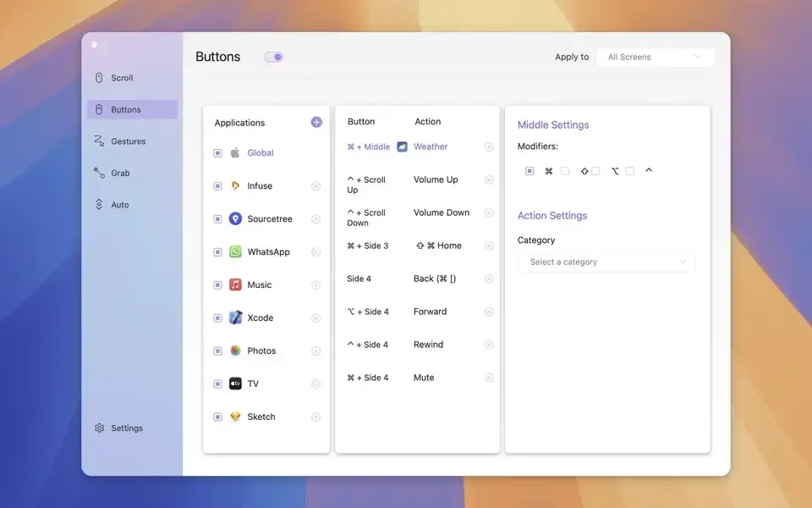Remove Sourcetree from the applications list
812x508 pixels.
pos(315,219)
